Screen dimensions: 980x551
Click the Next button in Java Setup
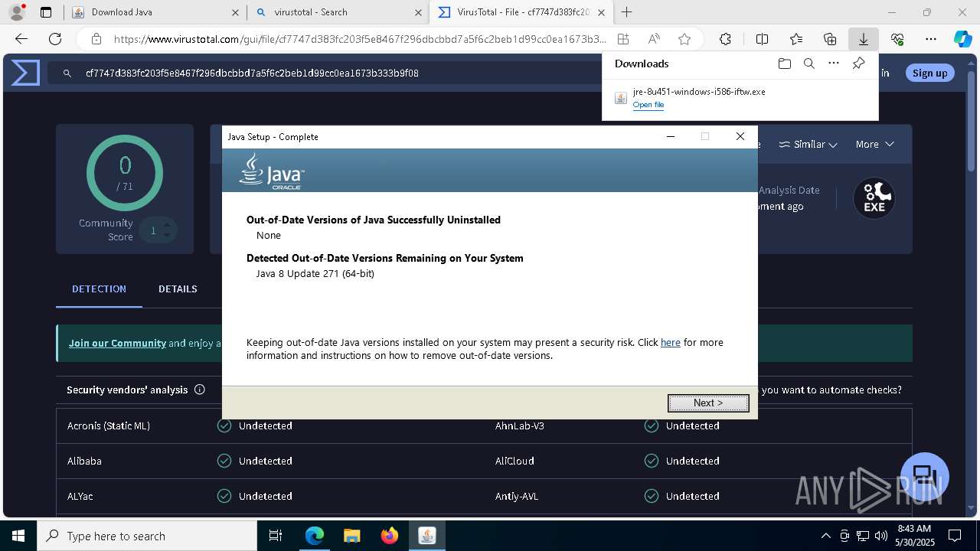708,403
